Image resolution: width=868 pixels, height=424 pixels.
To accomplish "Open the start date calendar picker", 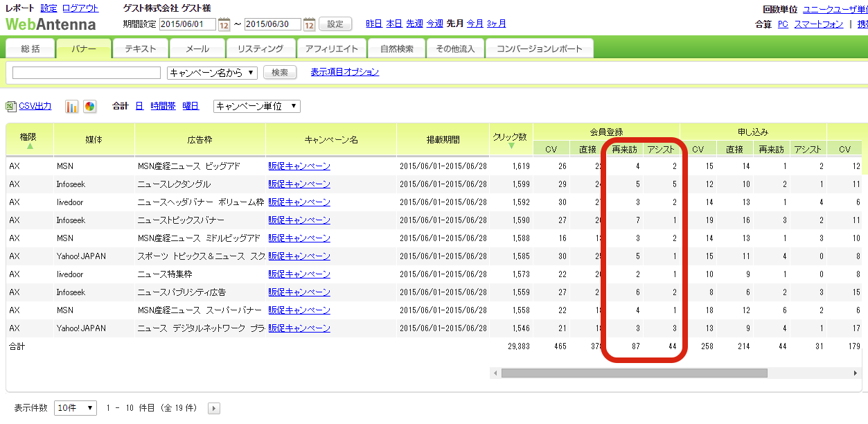I will (x=224, y=24).
